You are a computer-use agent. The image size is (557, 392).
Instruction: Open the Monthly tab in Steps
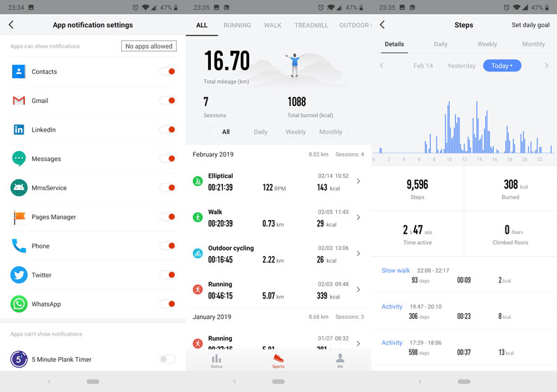coord(533,44)
